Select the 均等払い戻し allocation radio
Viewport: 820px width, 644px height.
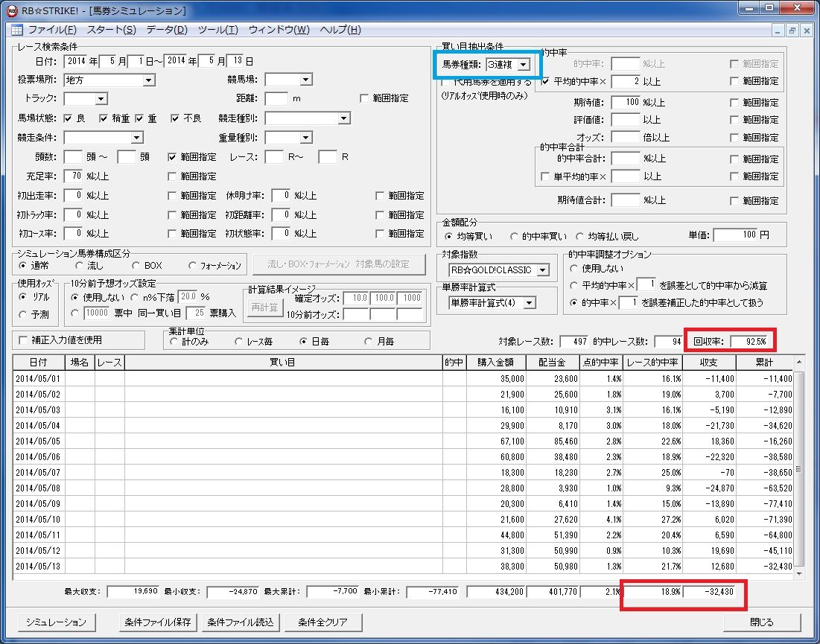click(579, 237)
